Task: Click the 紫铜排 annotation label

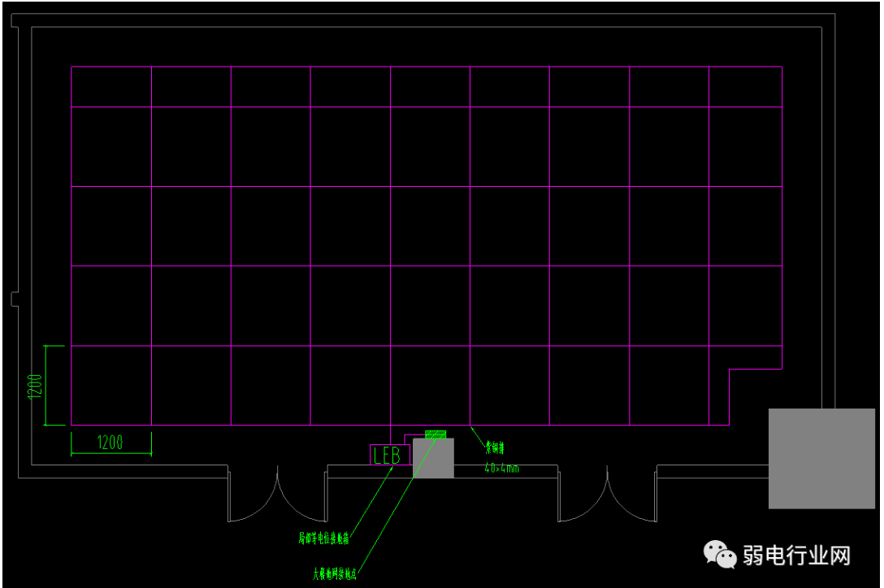Action: pos(496,447)
